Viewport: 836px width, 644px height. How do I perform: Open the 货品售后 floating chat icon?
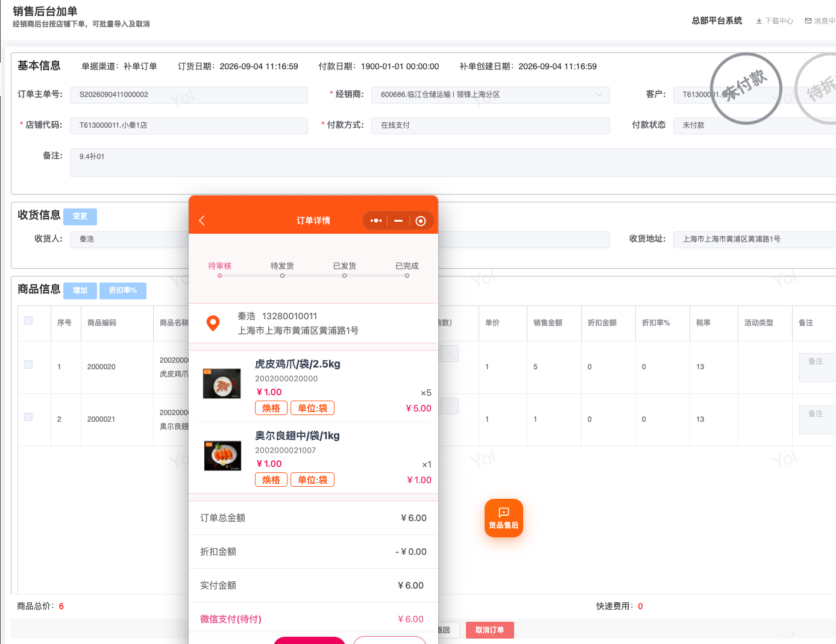504,518
